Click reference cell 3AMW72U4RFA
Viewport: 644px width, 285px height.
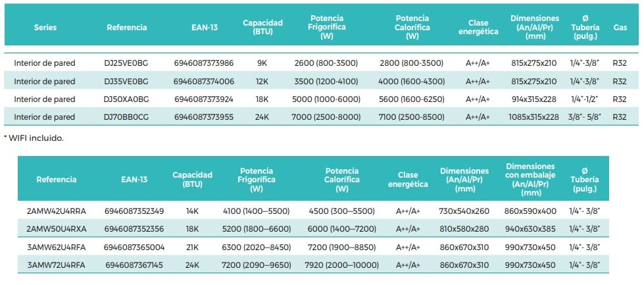click(57, 265)
